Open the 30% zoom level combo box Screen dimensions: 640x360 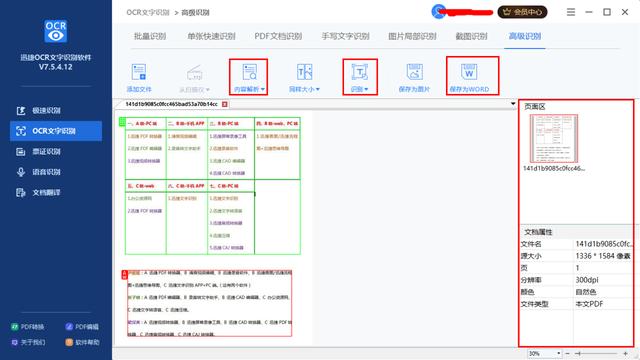(544, 353)
